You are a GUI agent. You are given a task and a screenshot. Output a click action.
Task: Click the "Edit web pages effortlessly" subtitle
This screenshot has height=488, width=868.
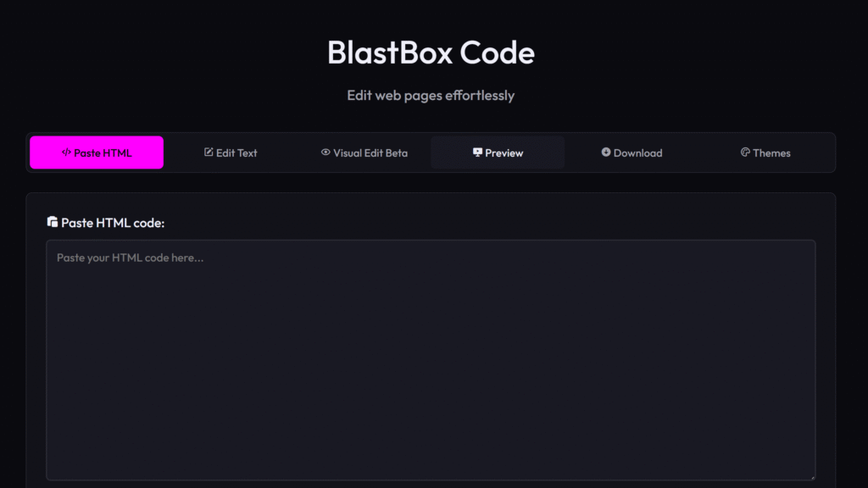click(x=431, y=95)
